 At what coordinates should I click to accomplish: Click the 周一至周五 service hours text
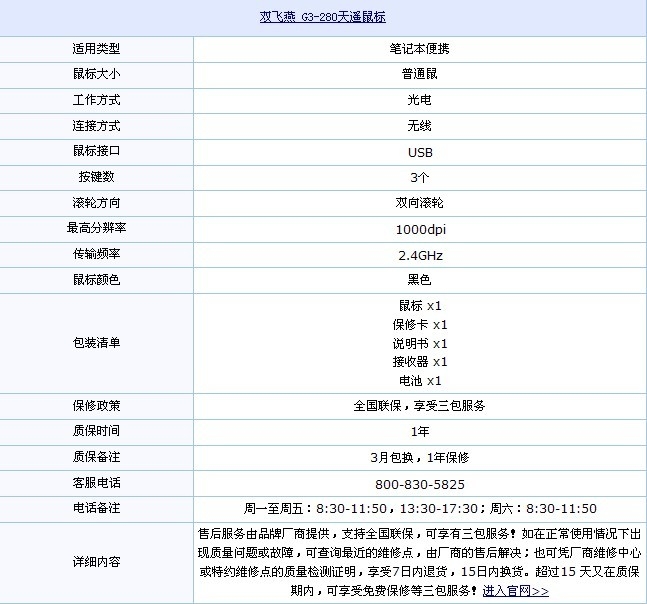pos(420,508)
